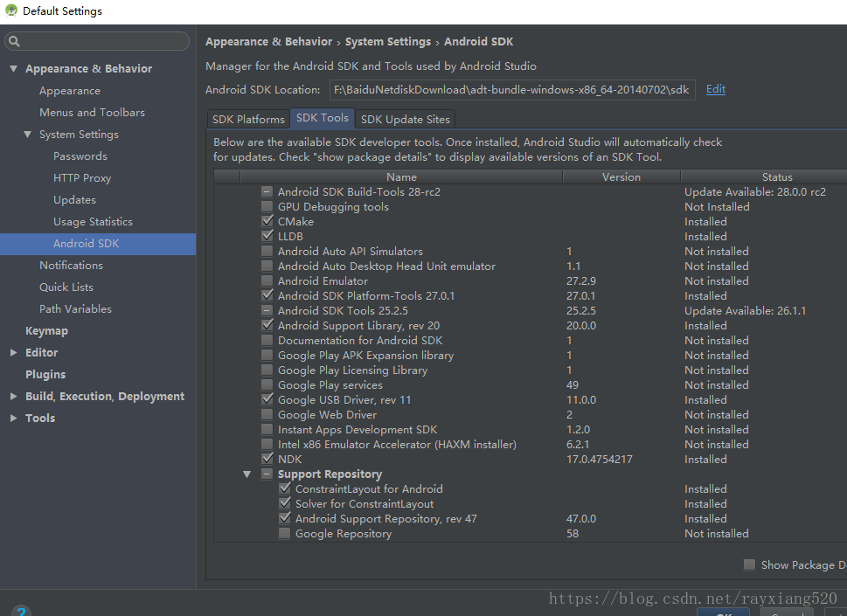The height and width of the screenshot is (616, 847).
Task: Check Google Play Licensing Library
Action: tap(267, 370)
